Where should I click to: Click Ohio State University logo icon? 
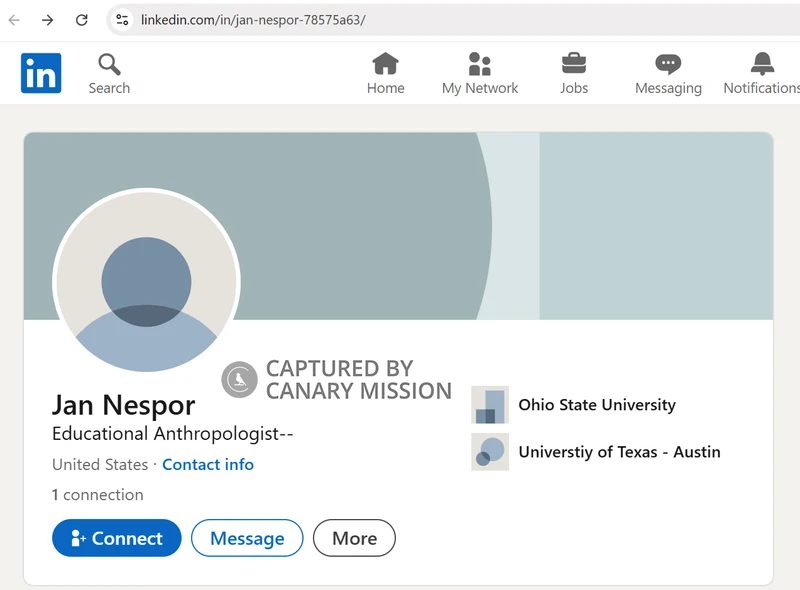coord(490,405)
